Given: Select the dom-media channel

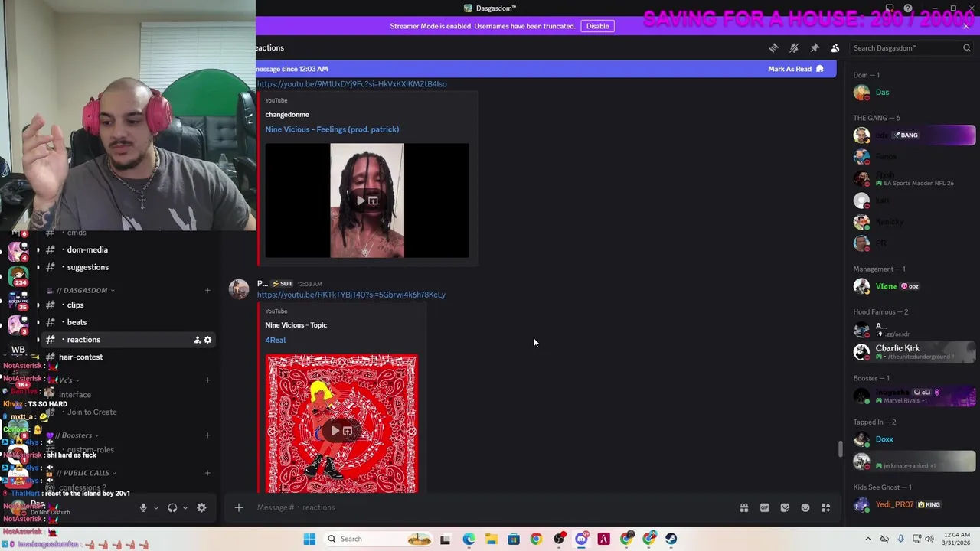Looking at the screenshot, I should [x=87, y=250].
